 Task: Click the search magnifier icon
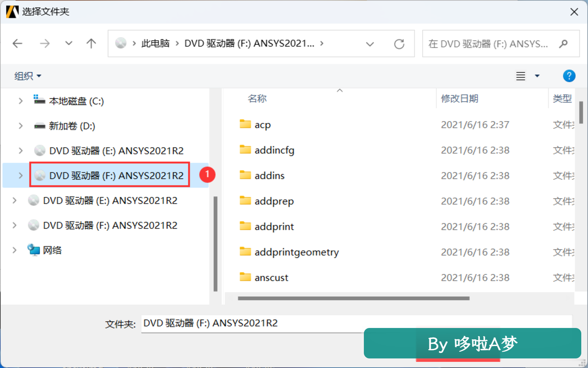pyautogui.click(x=563, y=44)
